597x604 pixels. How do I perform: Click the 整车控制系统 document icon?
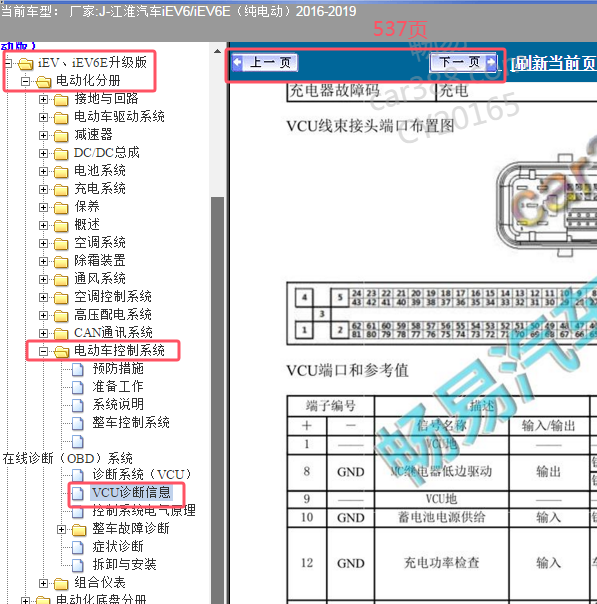point(78,423)
